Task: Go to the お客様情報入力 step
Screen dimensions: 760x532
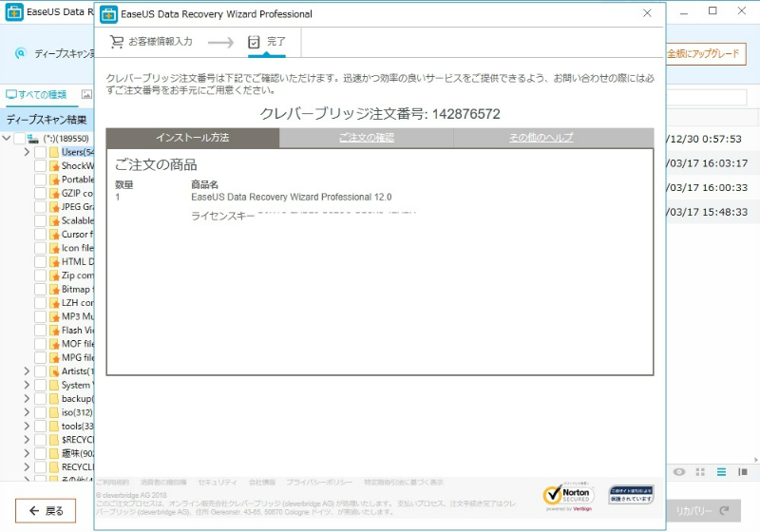Action: 151,42
